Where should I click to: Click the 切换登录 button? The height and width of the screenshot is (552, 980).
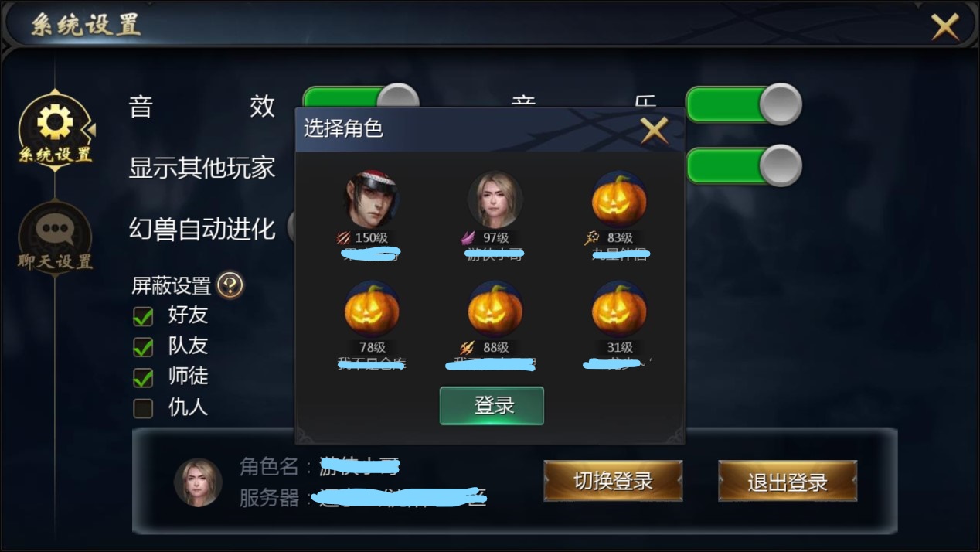point(613,481)
